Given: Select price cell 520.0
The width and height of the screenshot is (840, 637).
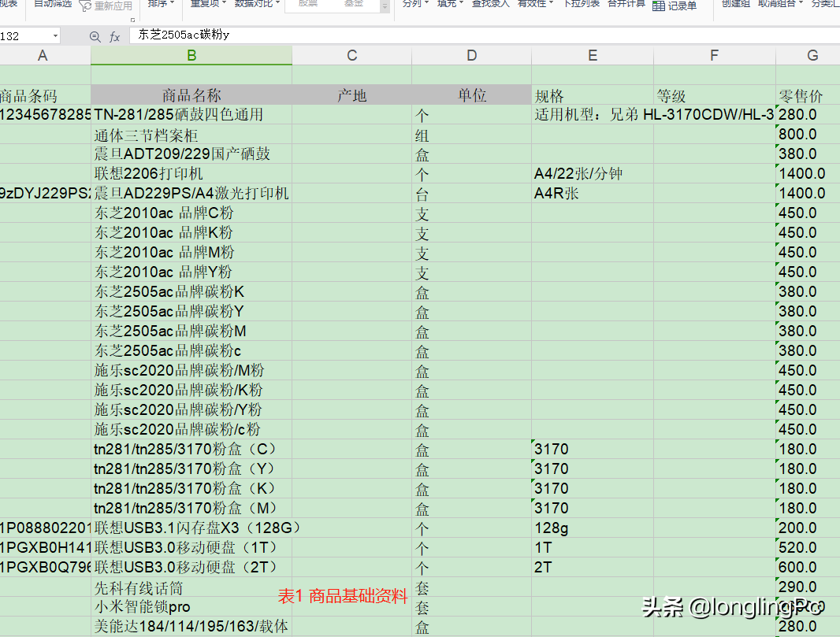Looking at the screenshot, I should (x=808, y=547).
